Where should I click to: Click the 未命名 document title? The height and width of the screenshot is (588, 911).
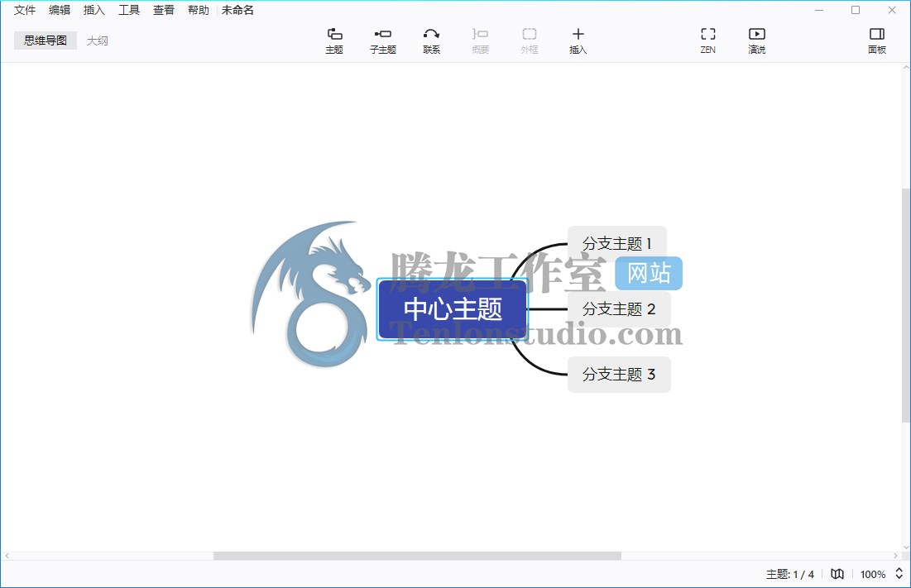(237, 10)
